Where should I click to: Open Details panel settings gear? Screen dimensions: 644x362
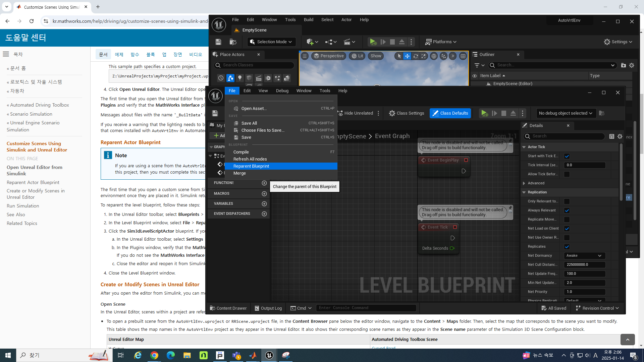[620, 136]
